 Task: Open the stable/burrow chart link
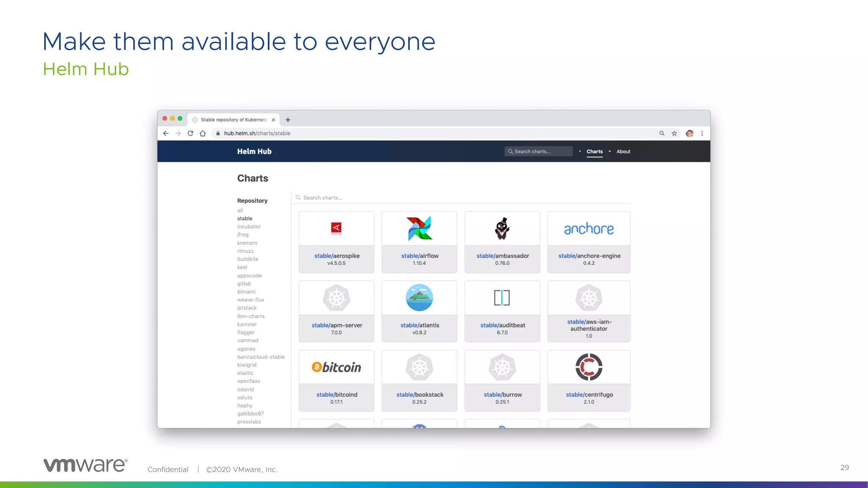503,395
